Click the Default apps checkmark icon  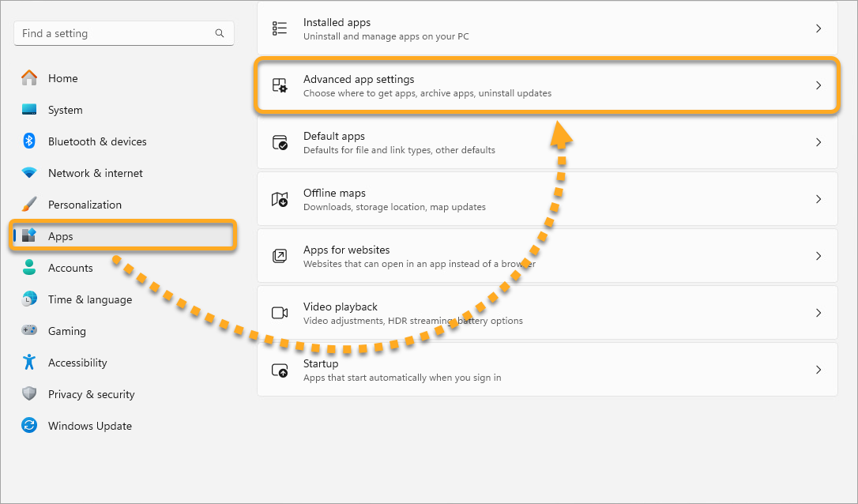[280, 142]
